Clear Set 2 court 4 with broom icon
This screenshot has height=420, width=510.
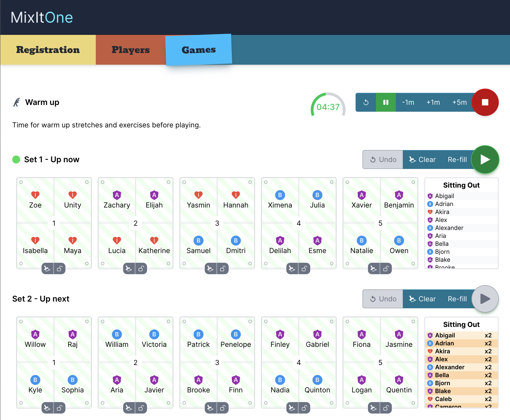point(292,408)
